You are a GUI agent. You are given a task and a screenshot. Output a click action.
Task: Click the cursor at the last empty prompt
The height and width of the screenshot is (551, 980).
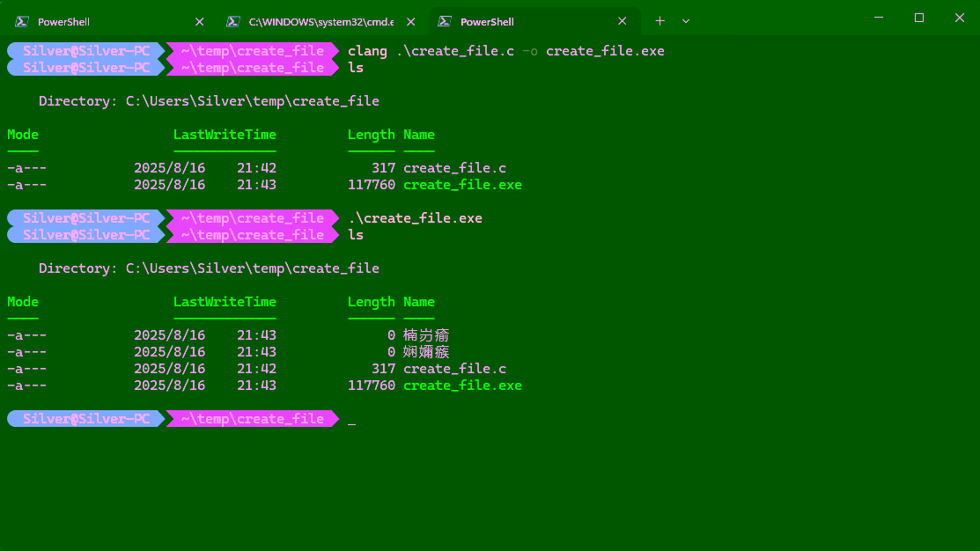point(352,421)
